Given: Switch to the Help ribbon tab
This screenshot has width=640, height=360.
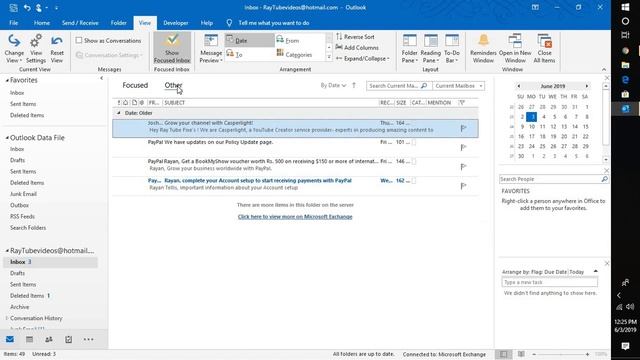Looking at the screenshot, I should pos(207,23).
